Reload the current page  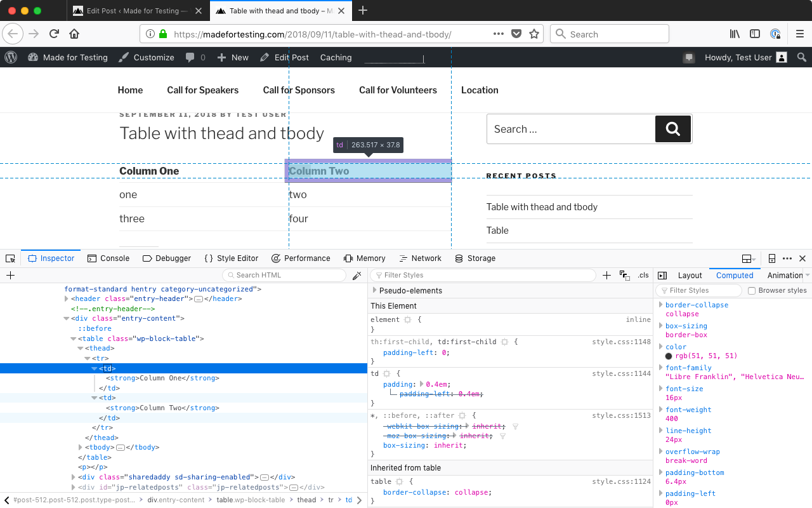(53, 34)
